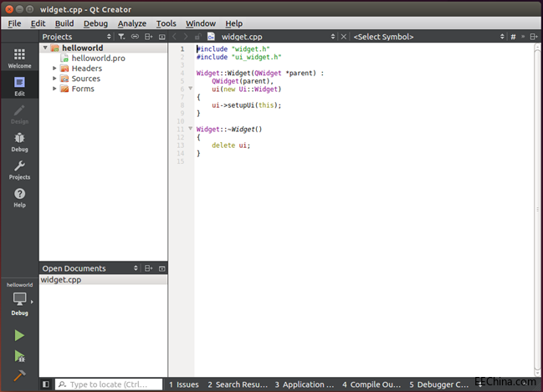Toggle the left sidebar visibility

tap(46, 384)
